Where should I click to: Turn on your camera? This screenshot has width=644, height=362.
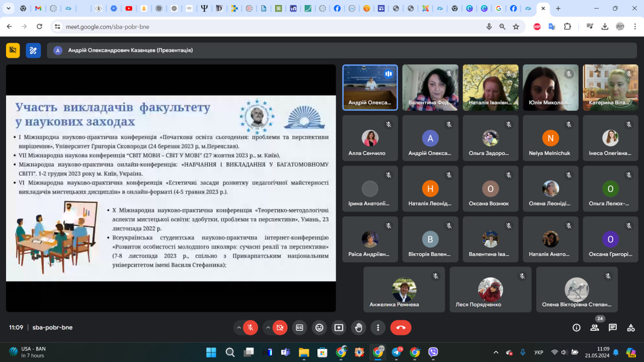[279, 327]
